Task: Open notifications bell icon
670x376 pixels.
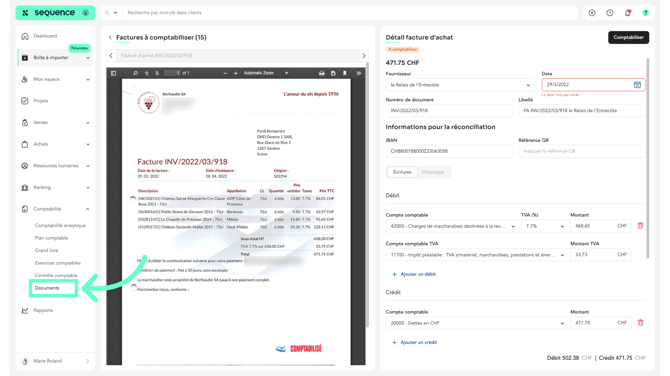Action: coord(628,13)
